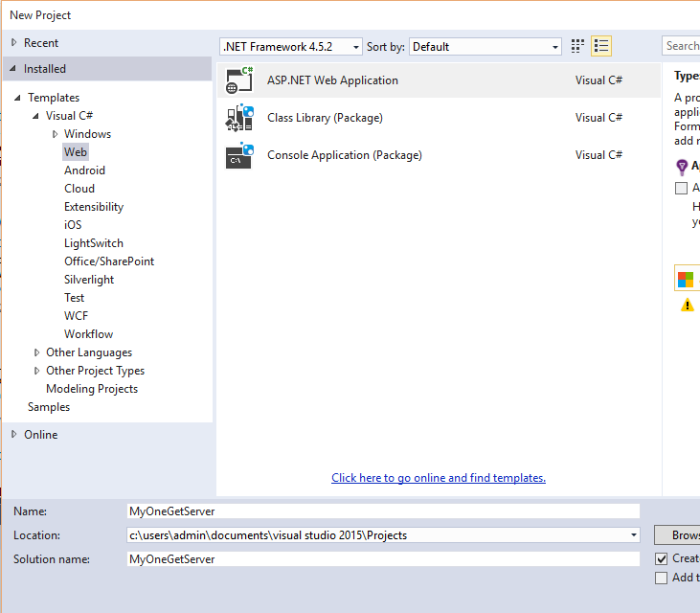700x613 pixels.
Task: Select the Web template category
Action: click(x=76, y=151)
